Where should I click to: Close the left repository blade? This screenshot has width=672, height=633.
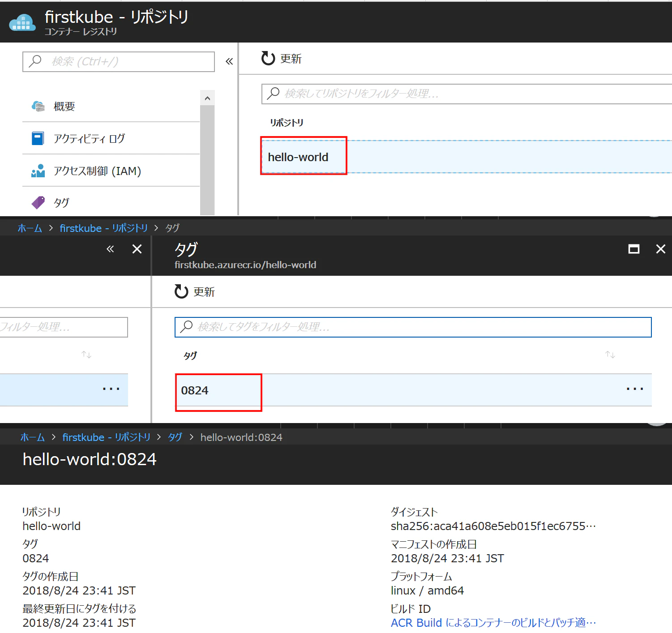pyautogui.click(x=137, y=249)
